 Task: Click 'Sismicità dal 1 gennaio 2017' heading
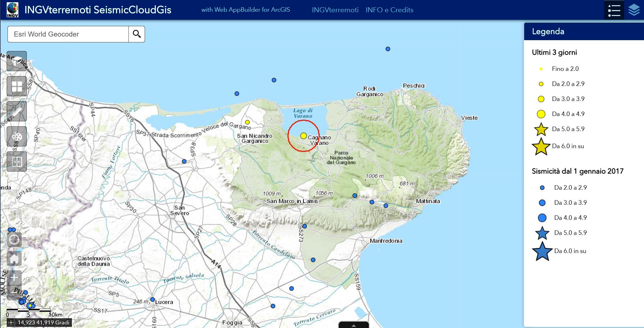tap(578, 171)
